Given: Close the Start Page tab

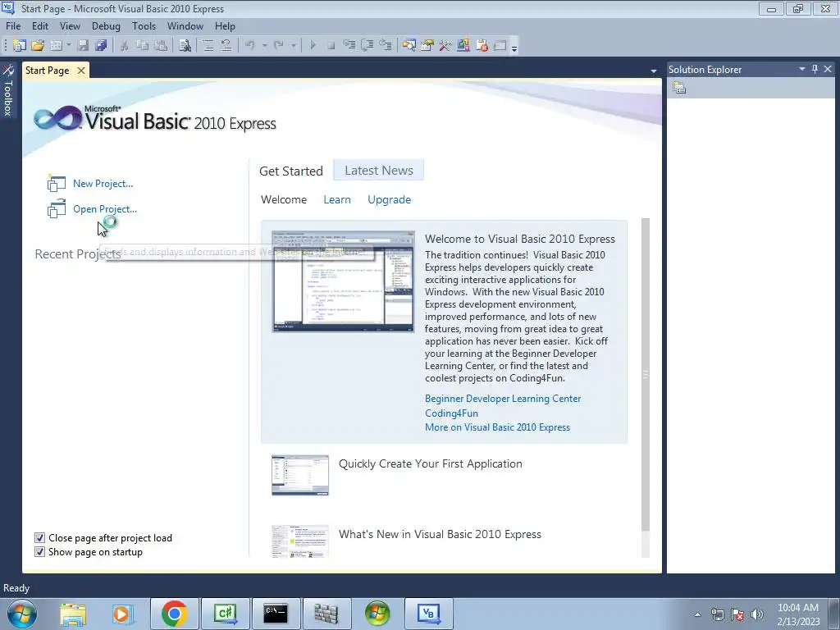Looking at the screenshot, I should [x=81, y=71].
